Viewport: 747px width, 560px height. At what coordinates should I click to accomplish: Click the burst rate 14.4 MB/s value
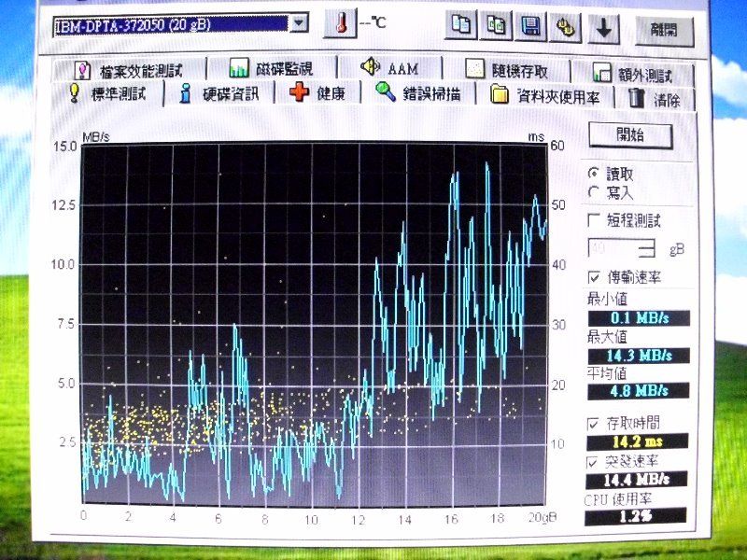click(x=637, y=480)
